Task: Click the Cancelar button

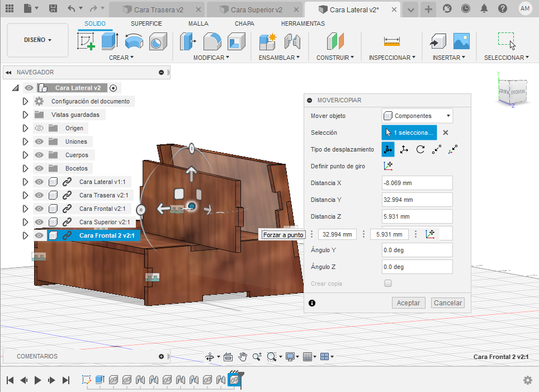Action: coord(448,303)
